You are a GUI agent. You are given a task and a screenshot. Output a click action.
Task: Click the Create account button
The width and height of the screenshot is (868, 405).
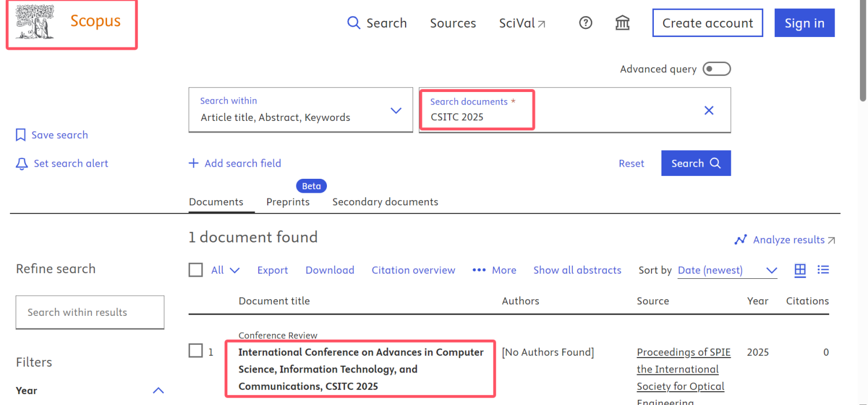click(x=708, y=23)
